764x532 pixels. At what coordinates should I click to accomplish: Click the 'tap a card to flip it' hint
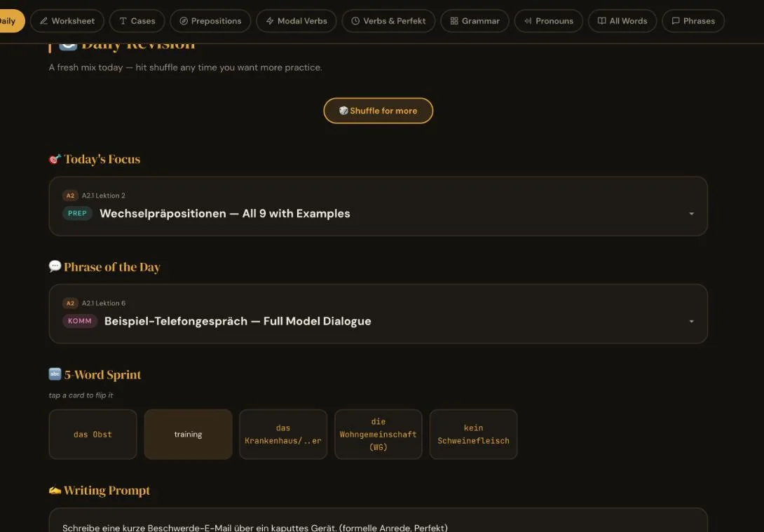81,395
